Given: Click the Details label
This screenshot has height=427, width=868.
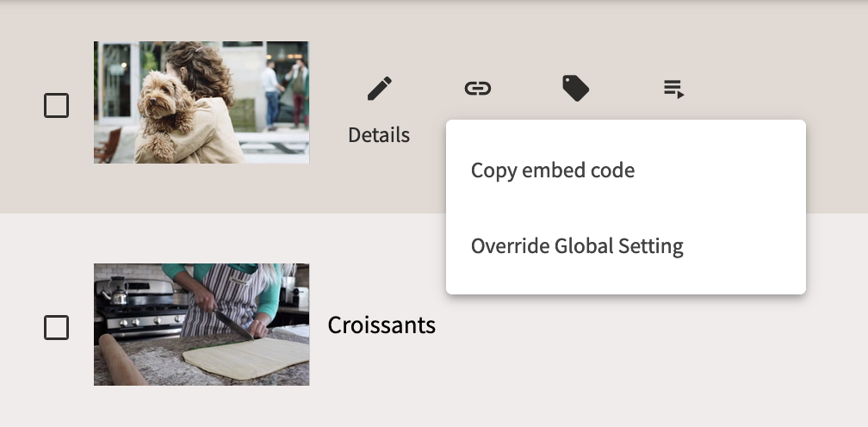Looking at the screenshot, I should (x=379, y=135).
